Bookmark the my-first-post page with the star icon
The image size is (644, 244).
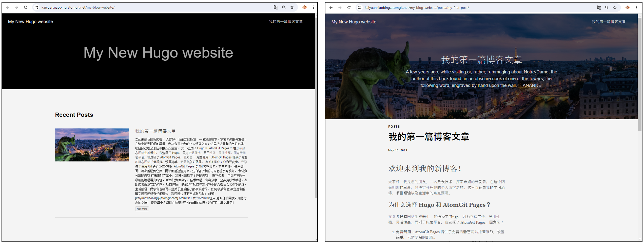click(615, 7)
